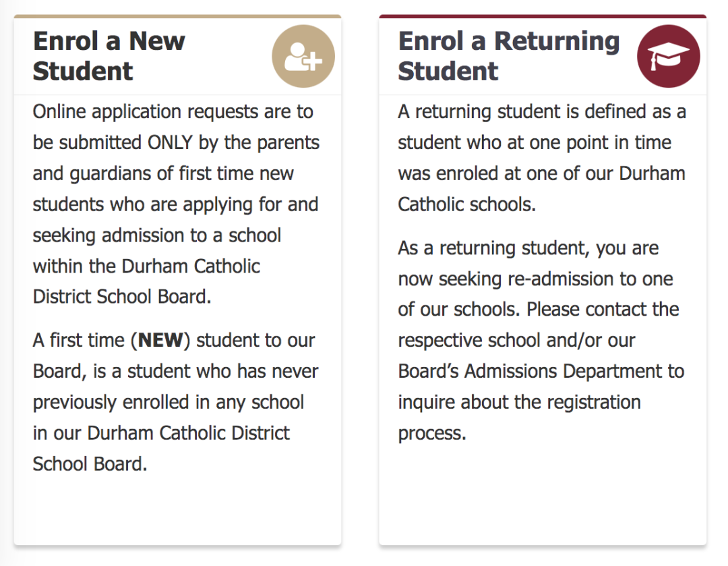The height and width of the screenshot is (566, 728).
Task: Click the tan add-user icon
Action: [x=303, y=56]
